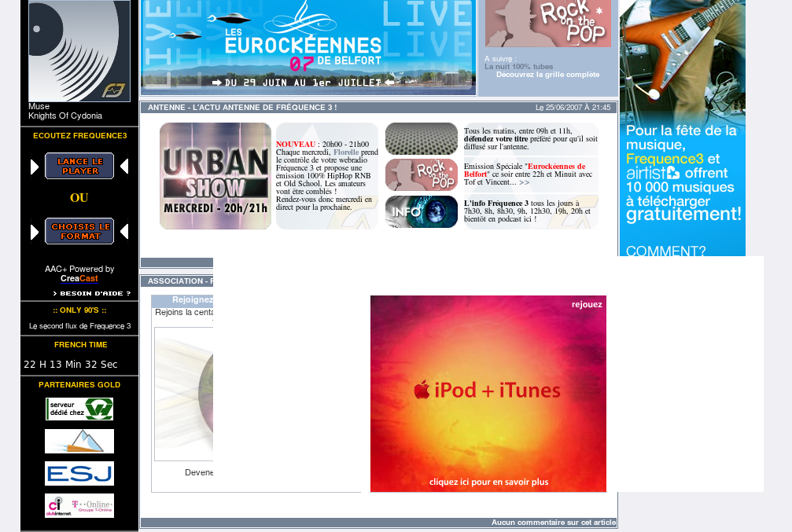Click the Lance le Player button
Viewport: 792px width, 532px height.
tap(79, 166)
